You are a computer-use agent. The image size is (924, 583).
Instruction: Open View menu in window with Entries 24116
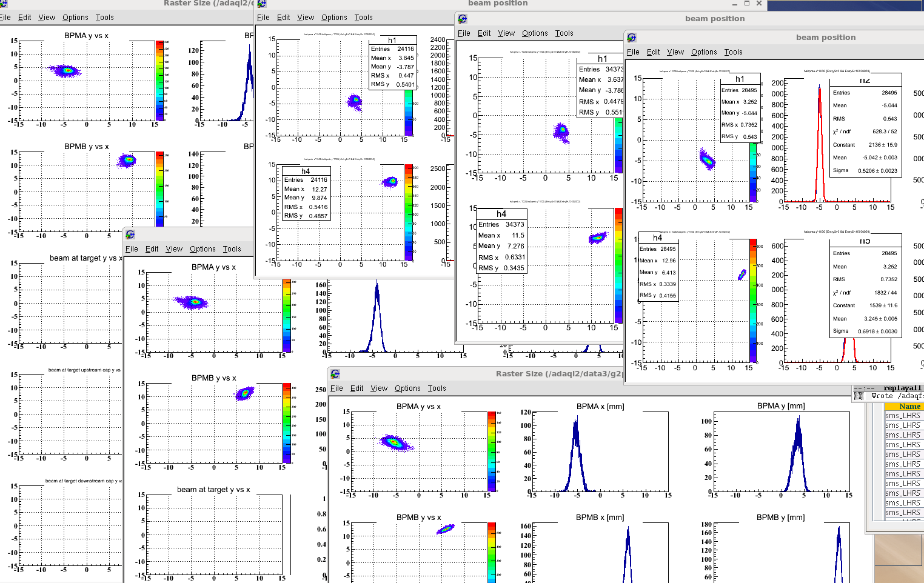306,18
